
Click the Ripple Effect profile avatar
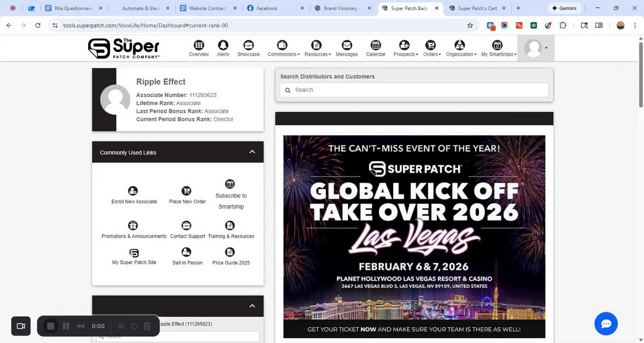pyautogui.click(x=115, y=100)
